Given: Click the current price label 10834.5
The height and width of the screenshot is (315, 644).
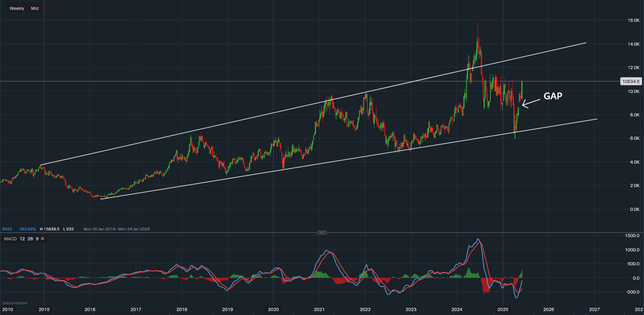Looking at the screenshot, I should click(631, 81).
